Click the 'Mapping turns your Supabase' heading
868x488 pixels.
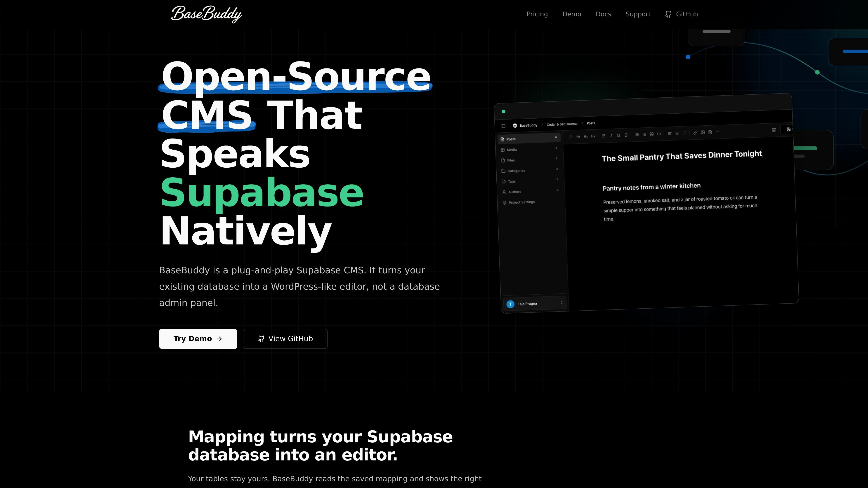coord(321,446)
